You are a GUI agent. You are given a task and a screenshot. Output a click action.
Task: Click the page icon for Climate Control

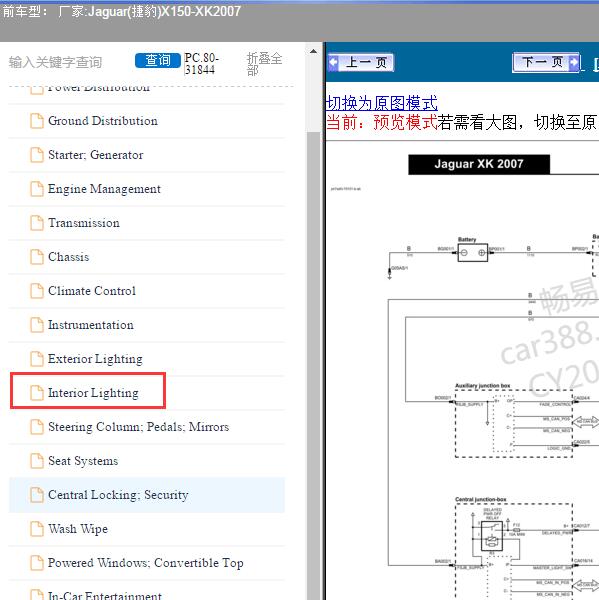click(x=37, y=291)
